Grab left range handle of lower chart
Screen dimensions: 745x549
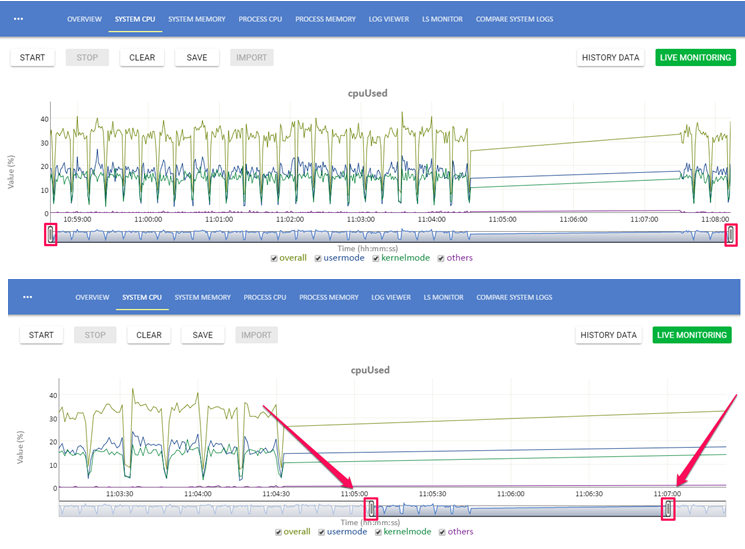pos(371,509)
